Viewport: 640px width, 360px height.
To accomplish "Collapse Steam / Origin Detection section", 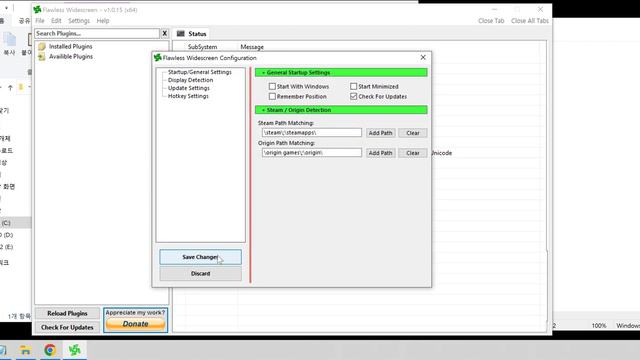I will point(341,110).
